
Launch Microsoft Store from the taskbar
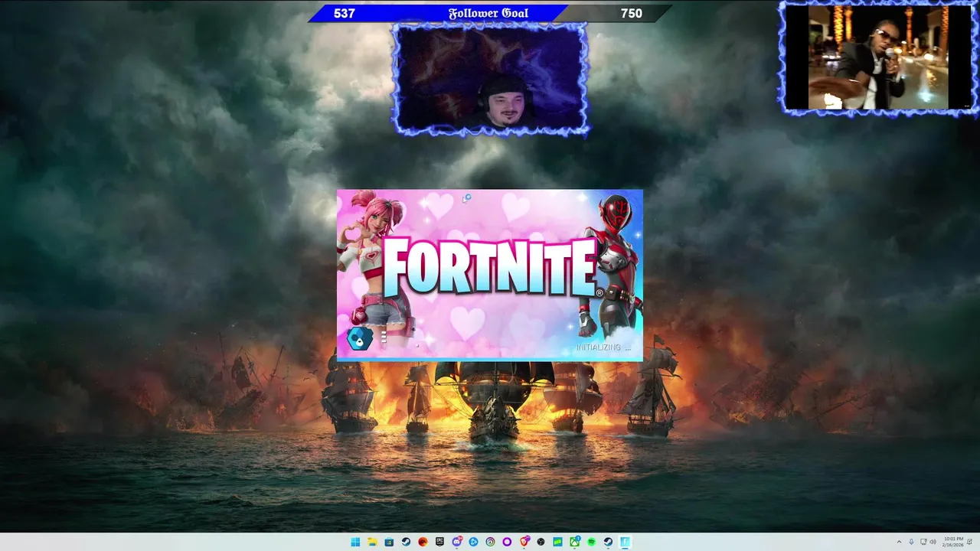[389, 542]
